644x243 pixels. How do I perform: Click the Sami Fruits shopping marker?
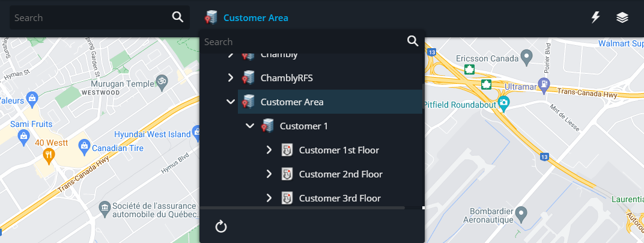tap(24, 137)
